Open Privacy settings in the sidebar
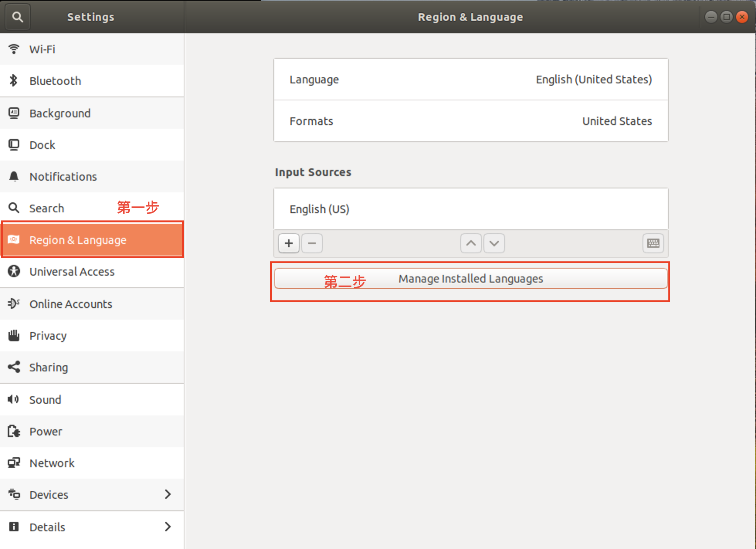756x549 pixels. point(92,336)
